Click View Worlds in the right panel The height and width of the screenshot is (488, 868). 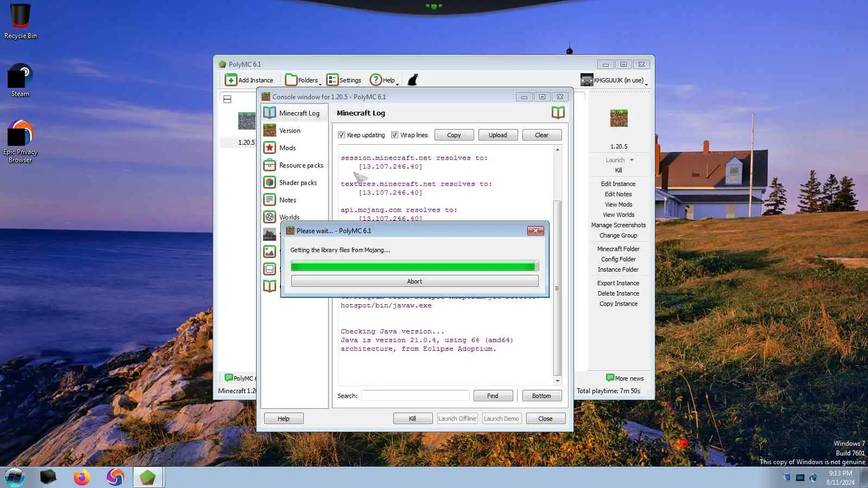click(x=618, y=215)
